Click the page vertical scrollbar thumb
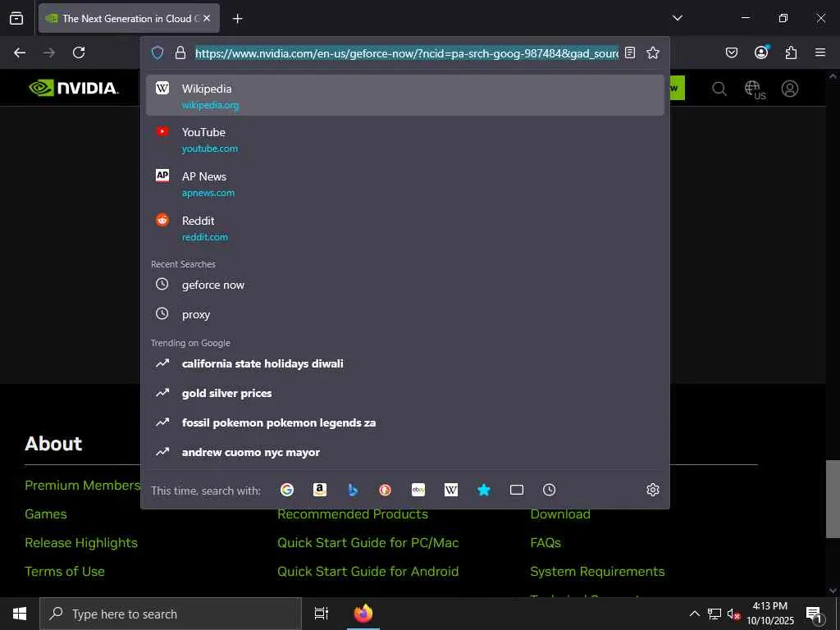This screenshot has width=840, height=630. (833, 499)
